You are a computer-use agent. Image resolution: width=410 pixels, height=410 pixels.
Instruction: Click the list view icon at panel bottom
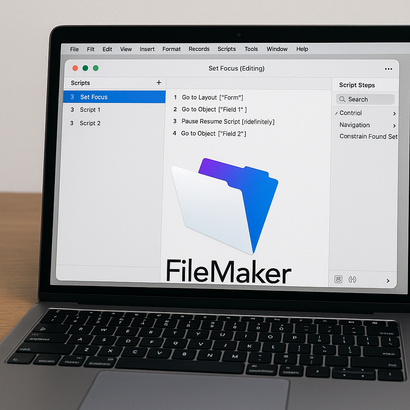338,279
